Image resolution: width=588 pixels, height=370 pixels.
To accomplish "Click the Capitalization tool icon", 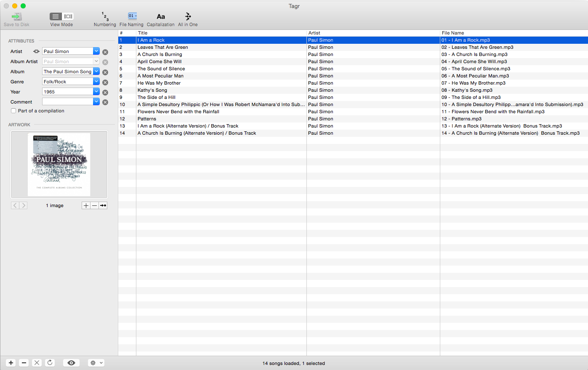I will point(160,17).
